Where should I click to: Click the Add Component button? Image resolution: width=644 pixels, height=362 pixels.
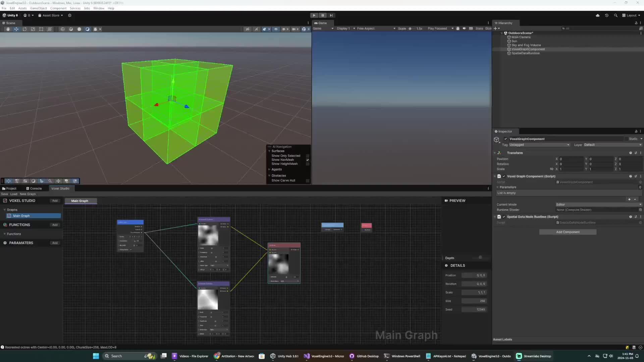[568, 232]
